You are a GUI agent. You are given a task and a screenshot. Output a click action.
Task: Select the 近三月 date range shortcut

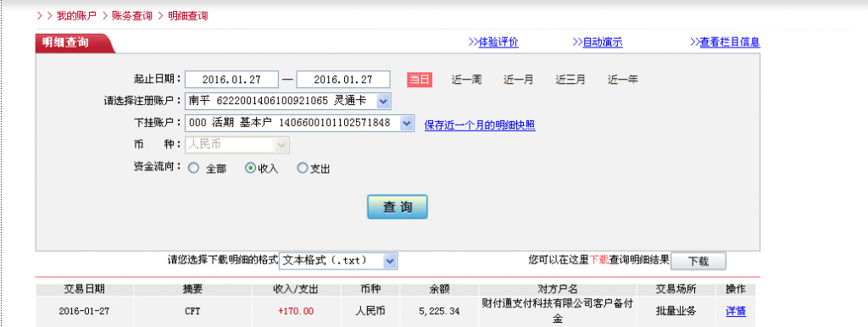(x=570, y=79)
